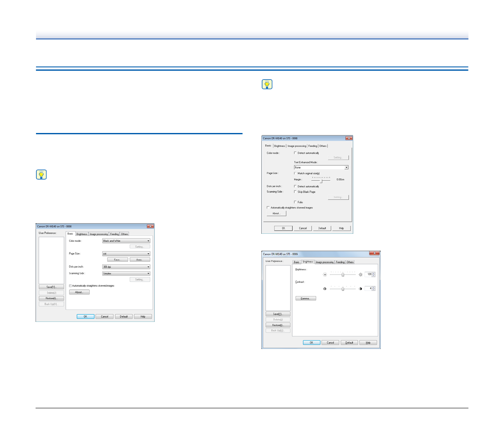Click the high contrast half-filled circle icon
Screen dimensions: 504x432
point(361,289)
